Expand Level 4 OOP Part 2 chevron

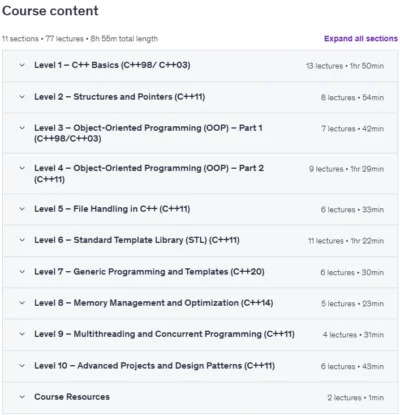22,168
